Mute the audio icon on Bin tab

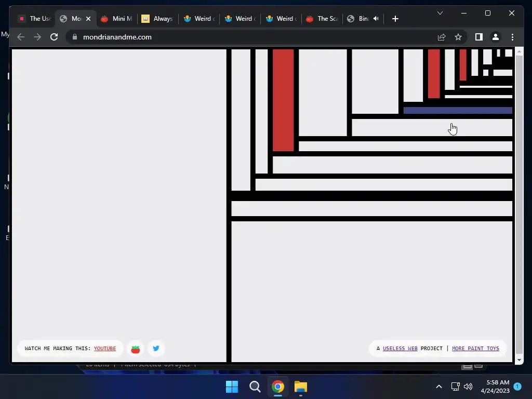pyautogui.click(x=376, y=19)
